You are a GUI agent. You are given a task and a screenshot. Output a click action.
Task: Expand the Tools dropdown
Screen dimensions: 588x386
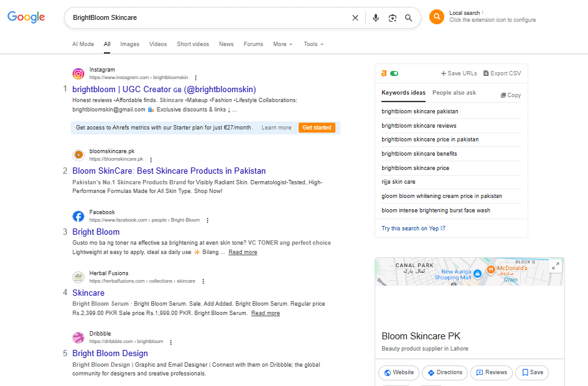click(313, 44)
